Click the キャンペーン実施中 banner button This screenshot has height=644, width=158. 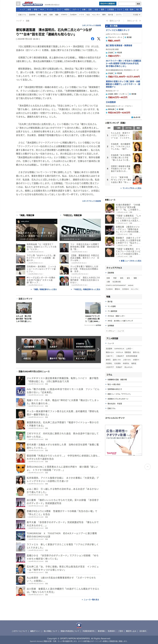tap(108, 4)
